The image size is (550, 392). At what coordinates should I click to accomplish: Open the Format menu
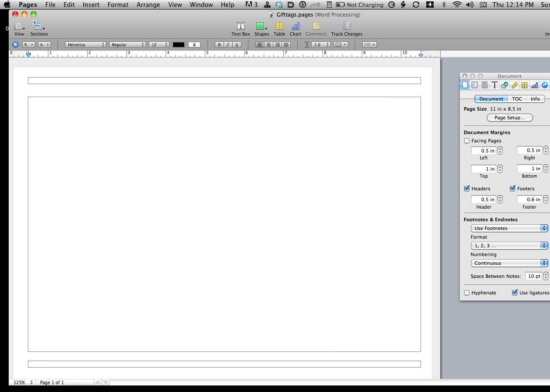click(118, 5)
